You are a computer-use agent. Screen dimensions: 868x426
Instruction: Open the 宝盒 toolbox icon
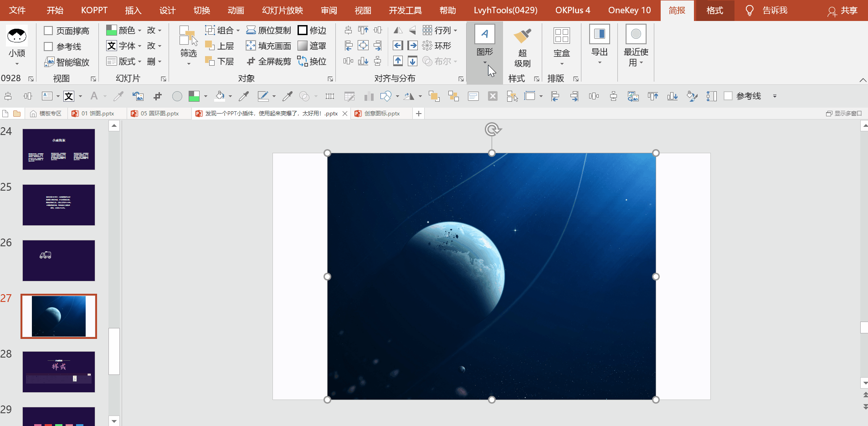click(561, 36)
